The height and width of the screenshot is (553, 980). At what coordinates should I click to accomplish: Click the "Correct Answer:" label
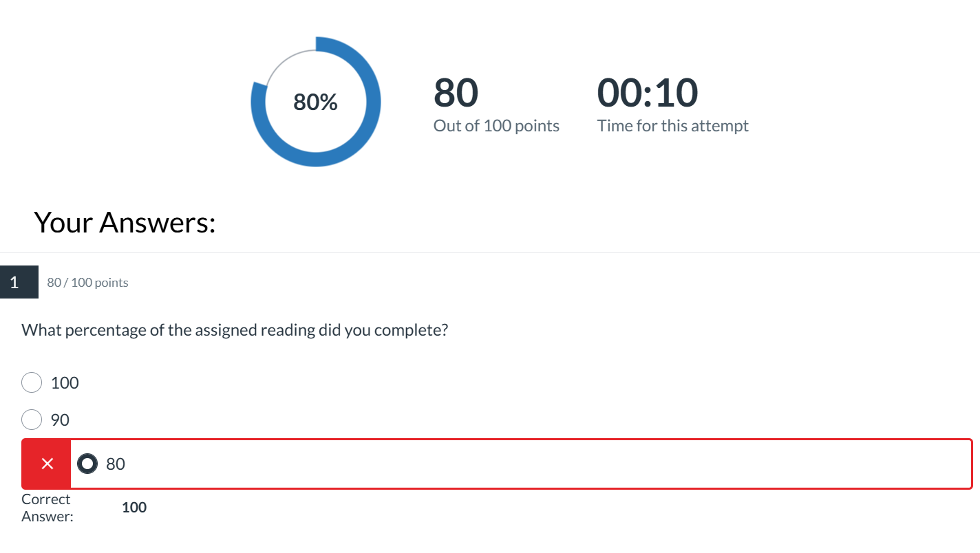tap(47, 508)
